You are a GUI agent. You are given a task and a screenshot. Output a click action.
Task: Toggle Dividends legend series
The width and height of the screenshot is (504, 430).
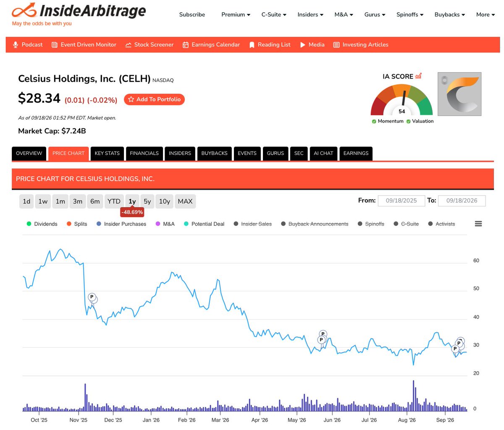pos(42,224)
